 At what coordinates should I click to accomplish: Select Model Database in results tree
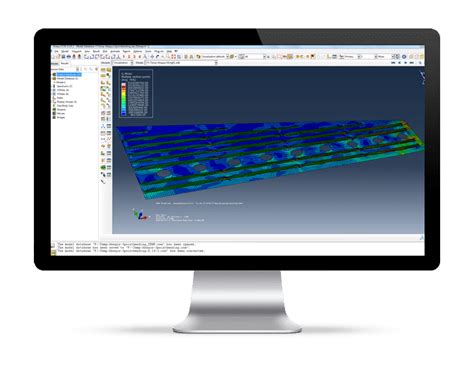(x=67, y=79)
